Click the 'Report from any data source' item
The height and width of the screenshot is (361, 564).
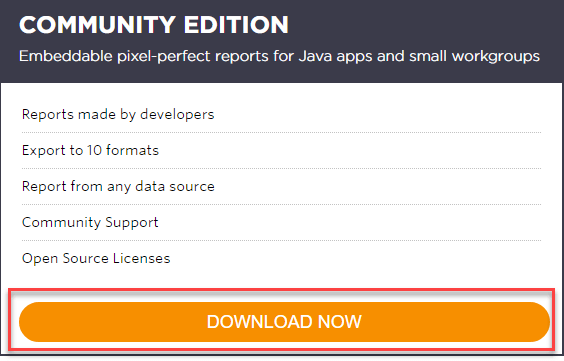(118, 187)
